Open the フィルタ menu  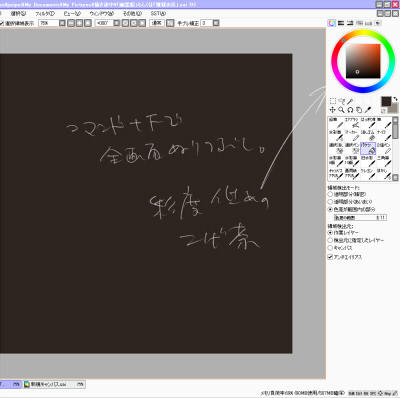(45, 14)
